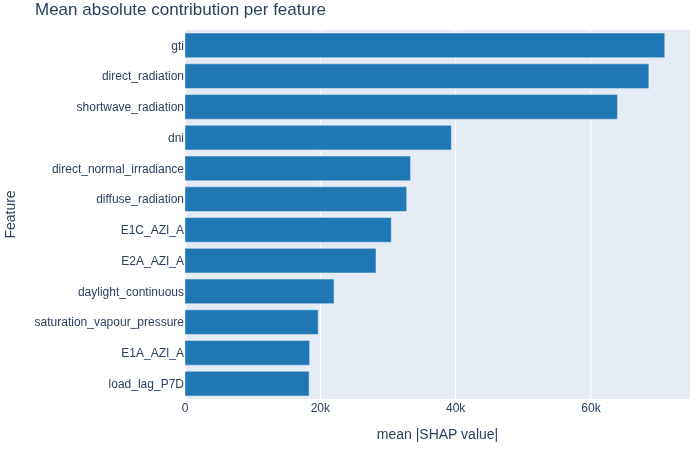Click the shortwave_radiation bar

(401, 107)
